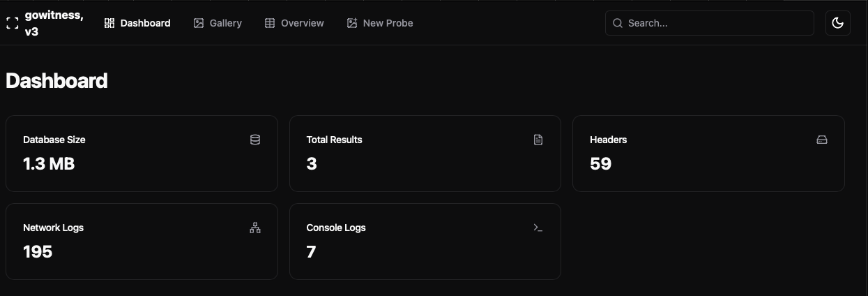Select the Database Size 1.3 MB card

click(142, 154)
